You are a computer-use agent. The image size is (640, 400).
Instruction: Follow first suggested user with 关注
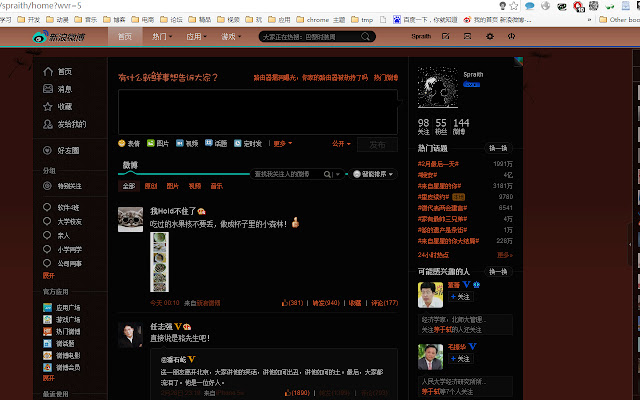tap(460, 297)
